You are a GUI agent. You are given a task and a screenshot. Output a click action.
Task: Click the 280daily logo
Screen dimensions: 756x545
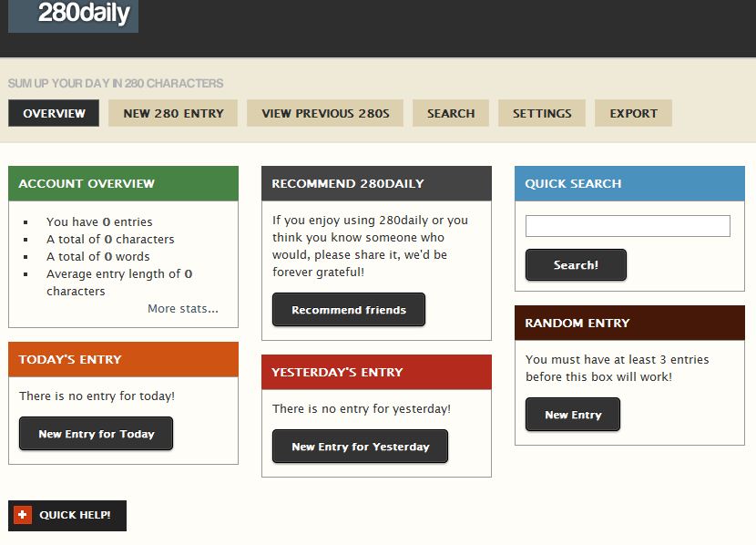[x=73, y=15]
